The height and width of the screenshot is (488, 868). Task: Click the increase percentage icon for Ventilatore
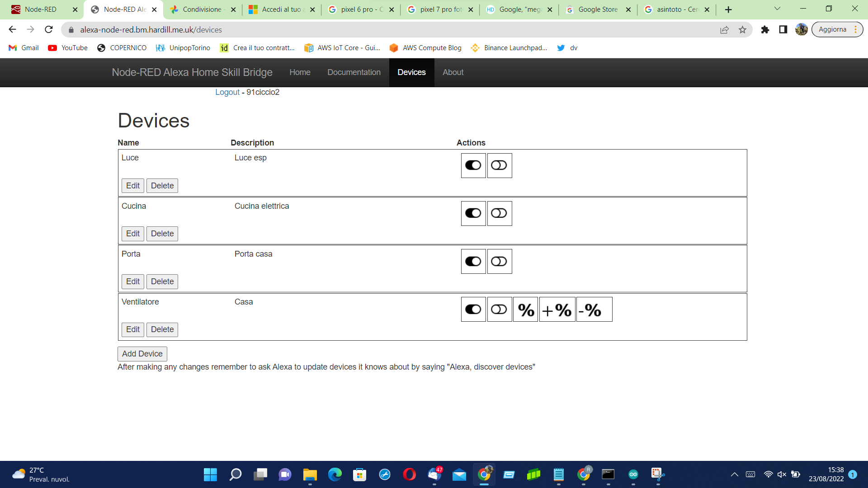[557, 310]
